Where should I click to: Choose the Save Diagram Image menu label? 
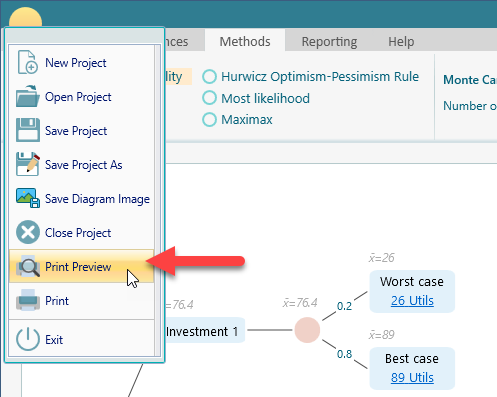(97, 199)
